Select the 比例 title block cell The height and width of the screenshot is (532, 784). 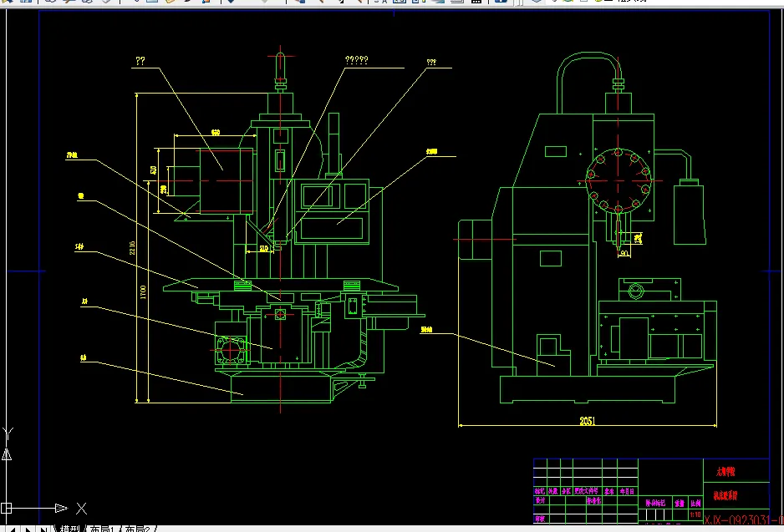[695, 503]
